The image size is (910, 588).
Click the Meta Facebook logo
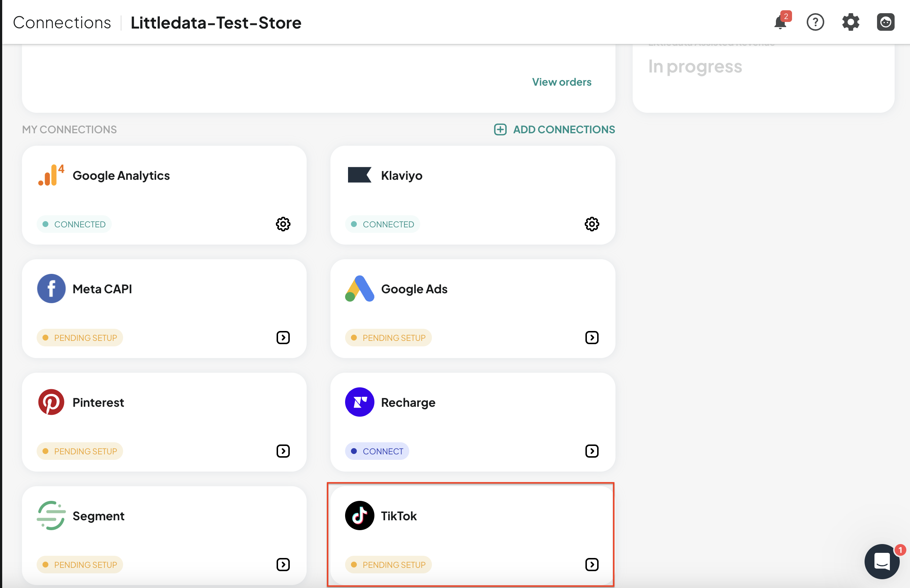[51, 288]
